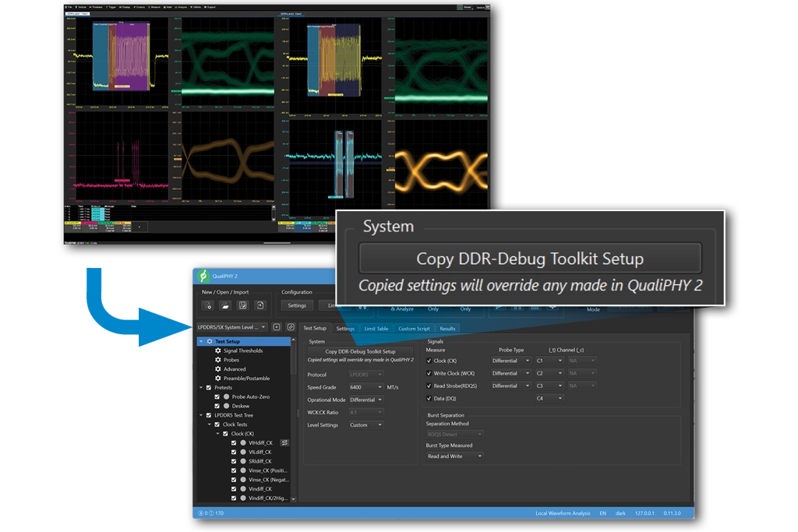This screenshot has height=532, width=798.
Task: Open the Custom Script tab
Action: (x=413, y=329)
